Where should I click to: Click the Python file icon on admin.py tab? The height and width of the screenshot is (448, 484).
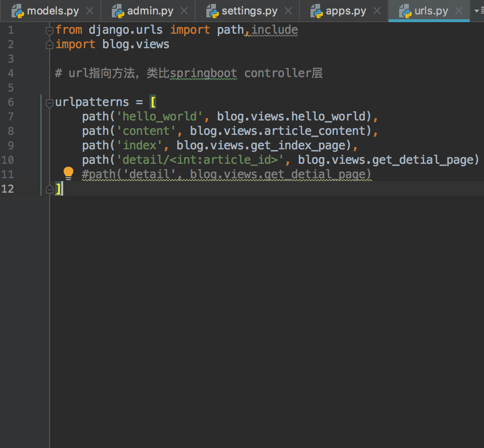(118, 11)
